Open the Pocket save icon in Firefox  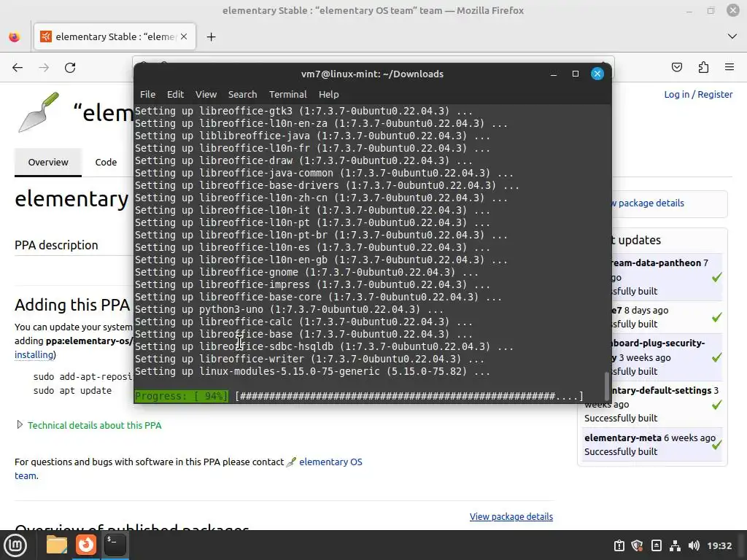676,67
